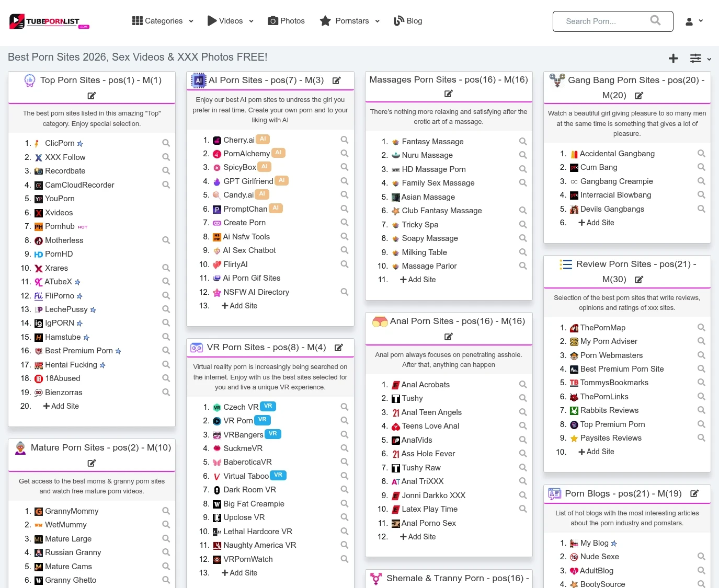Screen dimensions: 719x588
Task: Click the magnifier icon next to Czech VR
Action: tap(345, 407)
